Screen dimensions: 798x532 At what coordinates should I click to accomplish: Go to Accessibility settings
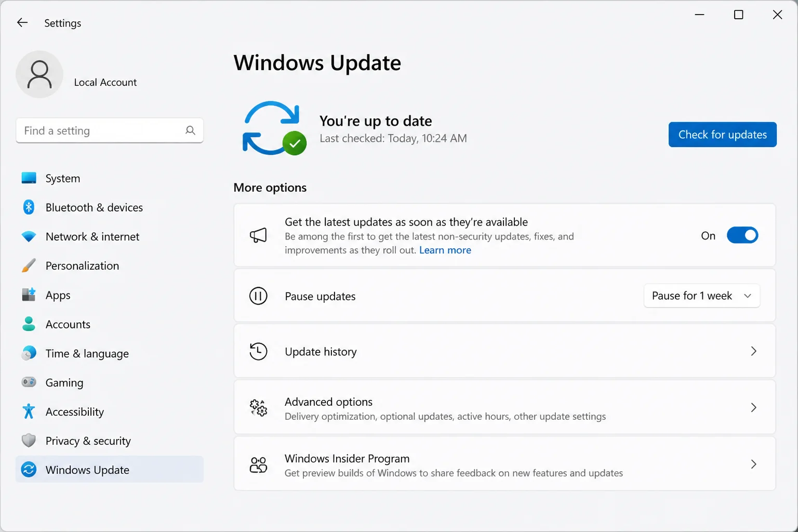[x=110, y=411]
